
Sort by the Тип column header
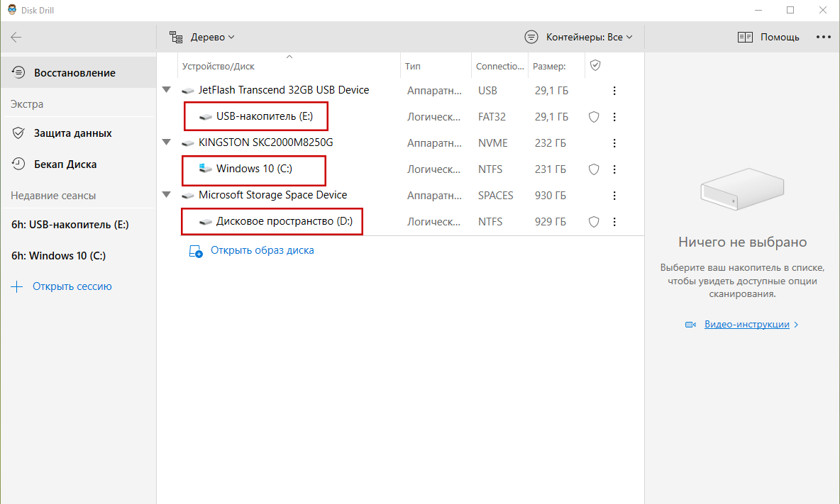[436, 66]
